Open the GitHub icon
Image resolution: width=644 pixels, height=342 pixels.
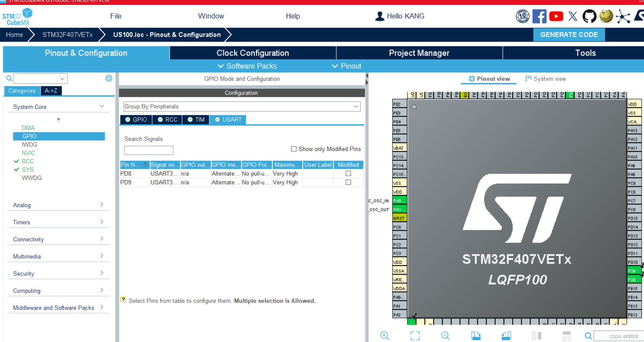590,16
